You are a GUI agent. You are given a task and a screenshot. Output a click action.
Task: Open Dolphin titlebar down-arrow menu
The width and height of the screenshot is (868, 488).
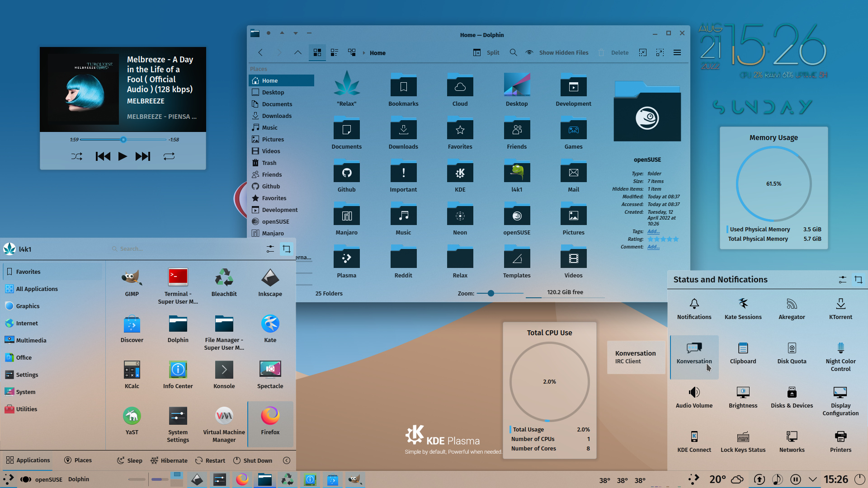[x=295, y=33]
